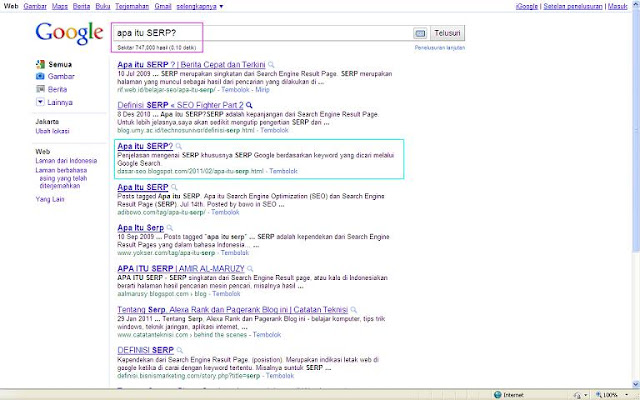Screen dimensions: 640x400
Task: Open 'Setelan penelusuran' link
Action: (x=573, y=7)
